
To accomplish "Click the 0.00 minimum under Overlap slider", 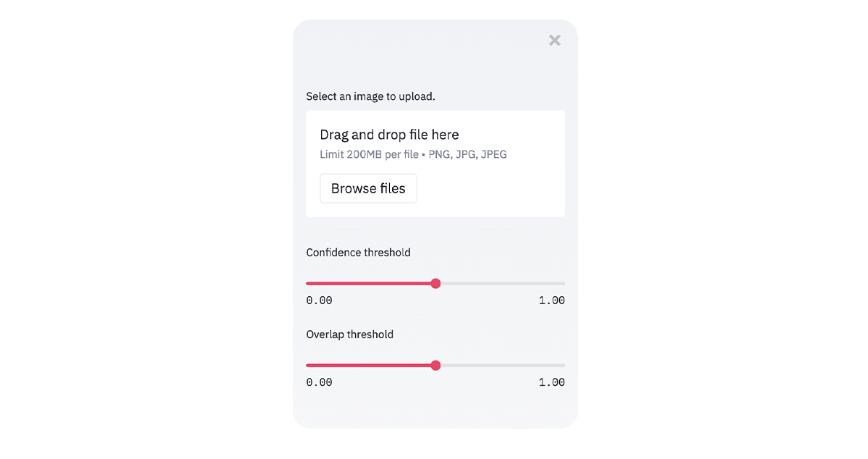I will 319,382.
